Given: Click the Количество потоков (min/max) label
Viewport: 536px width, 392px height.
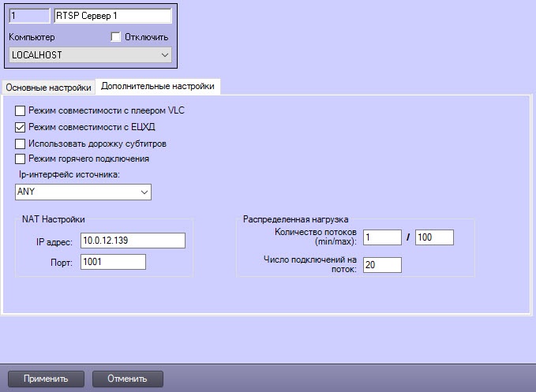Looking at the screenshot, I should pyautogui.click(x=316, y=237).
